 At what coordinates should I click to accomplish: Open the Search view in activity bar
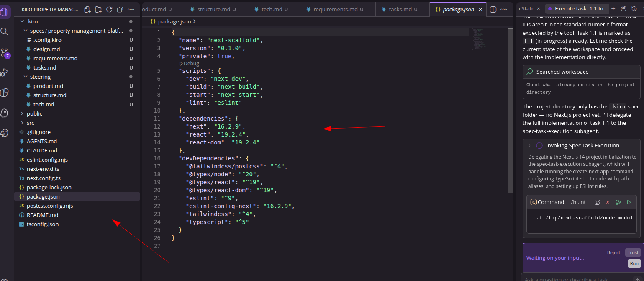coord(5,31)
